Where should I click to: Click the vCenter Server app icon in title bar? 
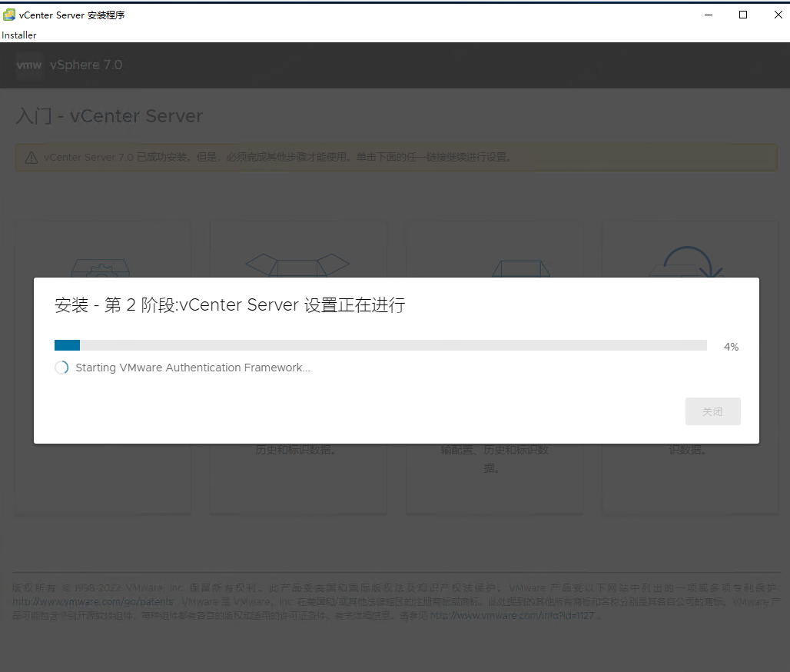coord(9,15)
